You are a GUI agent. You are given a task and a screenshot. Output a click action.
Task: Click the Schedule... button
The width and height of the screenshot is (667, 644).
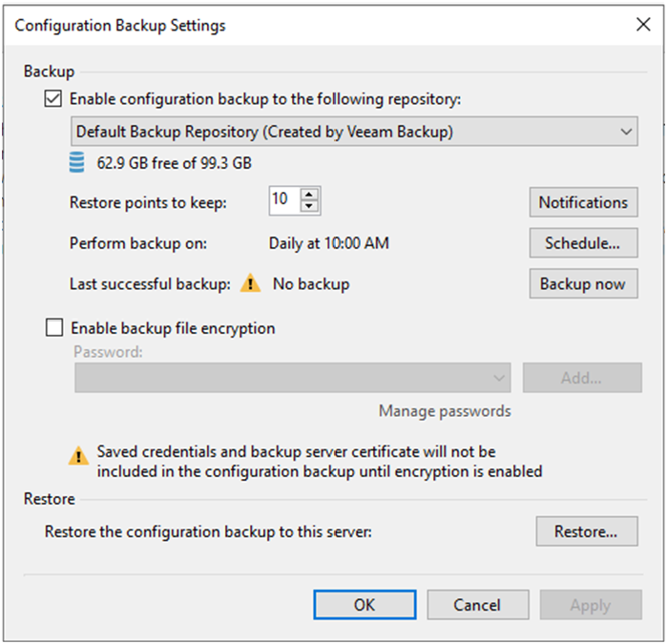click(x=583, y=243)
